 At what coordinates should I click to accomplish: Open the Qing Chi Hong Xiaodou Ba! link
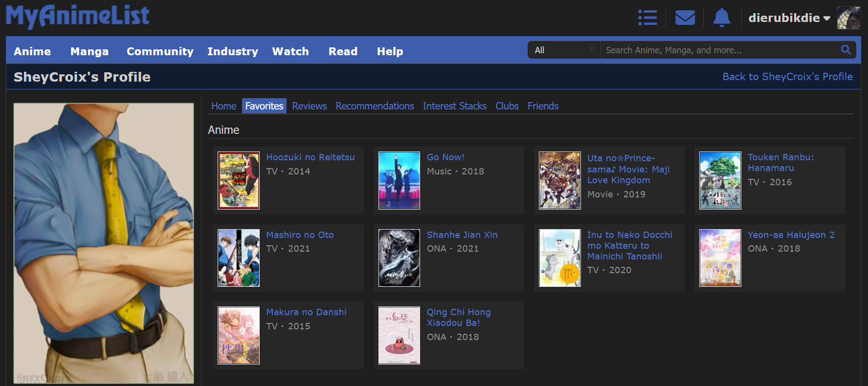click(x=459, y=318)
